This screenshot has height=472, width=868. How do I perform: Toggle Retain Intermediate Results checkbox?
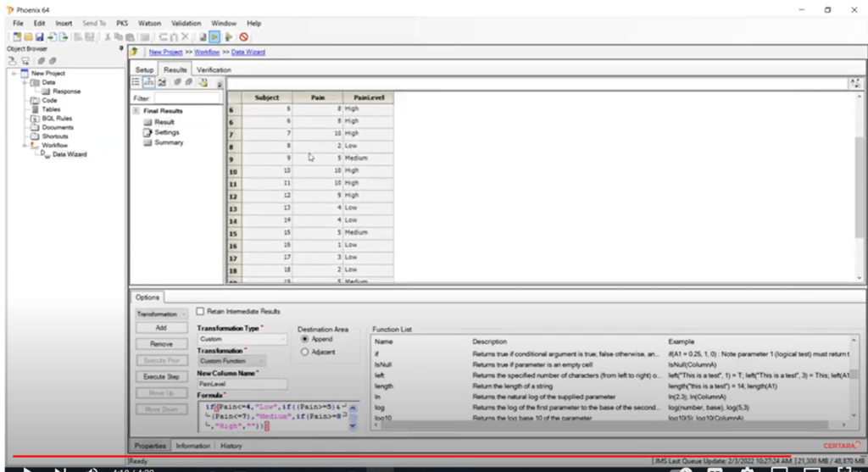pos(200,312)
